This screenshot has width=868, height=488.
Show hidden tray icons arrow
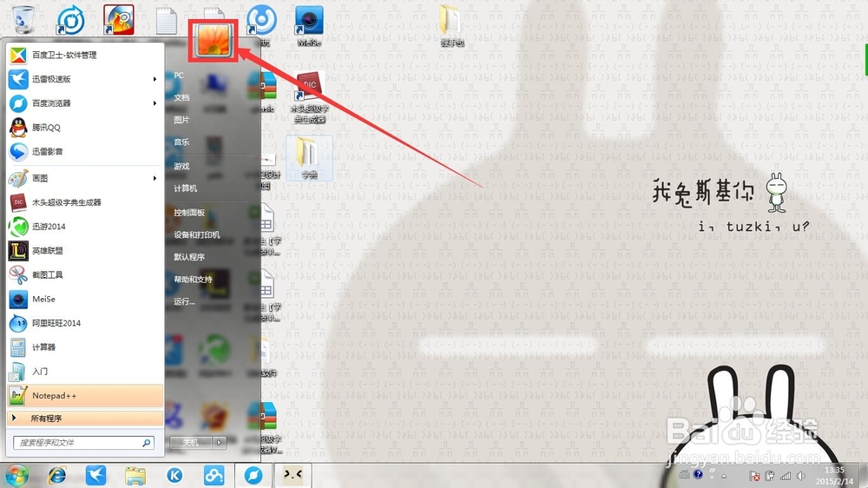tap(724, 476)
